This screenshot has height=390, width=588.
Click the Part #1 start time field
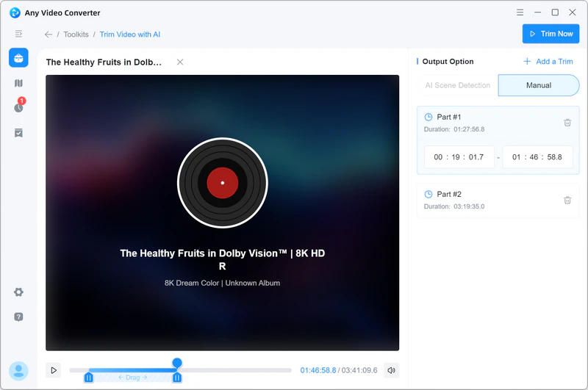tap(459, 157)
